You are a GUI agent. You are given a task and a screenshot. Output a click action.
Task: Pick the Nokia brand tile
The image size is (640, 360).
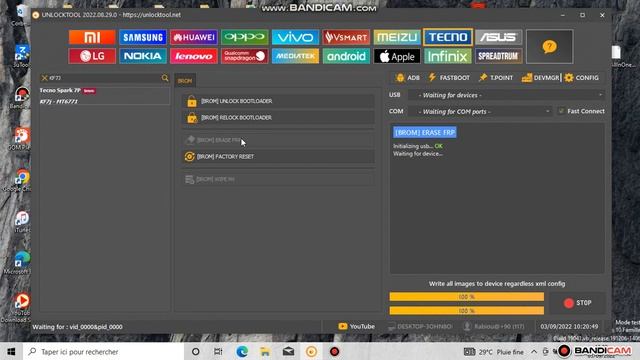coord(143,56)
